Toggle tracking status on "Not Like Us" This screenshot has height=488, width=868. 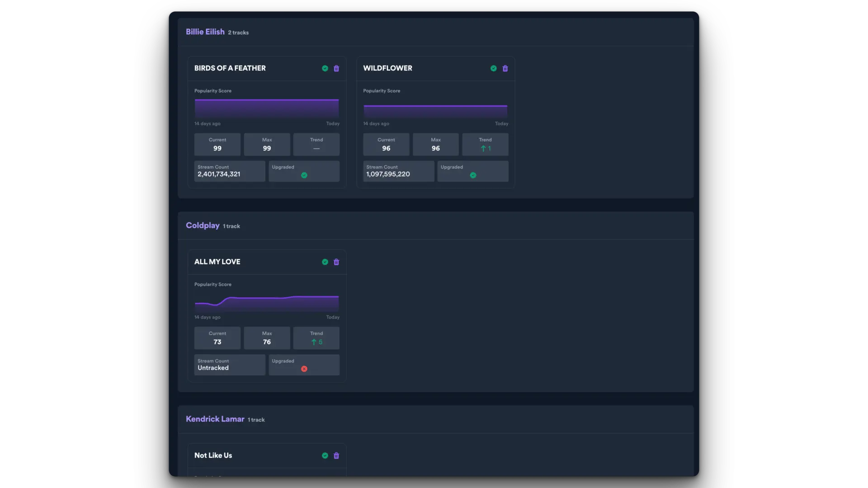point(325,455)
